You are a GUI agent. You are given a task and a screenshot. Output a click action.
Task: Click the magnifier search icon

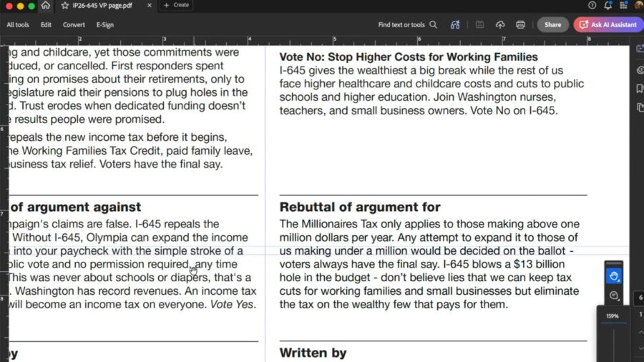coord(434,24)
